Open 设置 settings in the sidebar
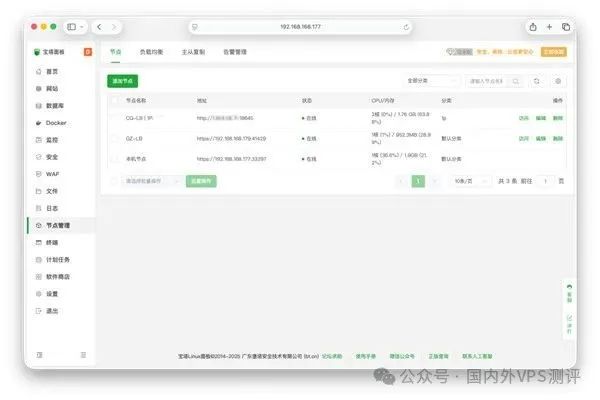The image size is (600, 400). tap(52, 294)
